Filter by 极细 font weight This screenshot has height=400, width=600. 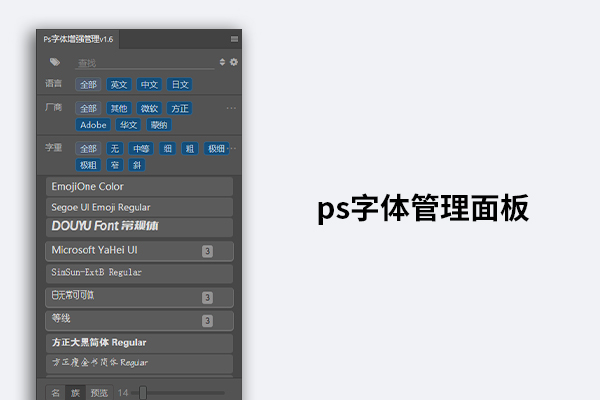216,149
